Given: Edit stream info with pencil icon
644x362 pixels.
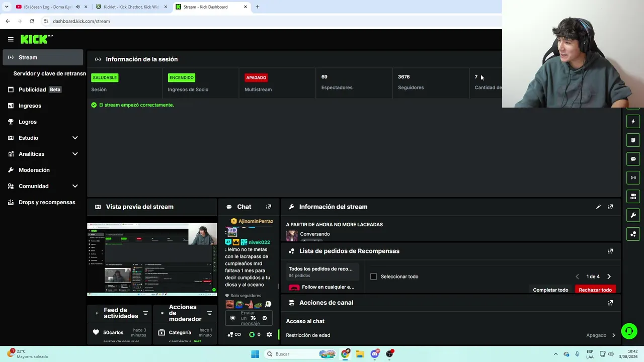Looking at the screenshot, I should [x=598, y=207].
